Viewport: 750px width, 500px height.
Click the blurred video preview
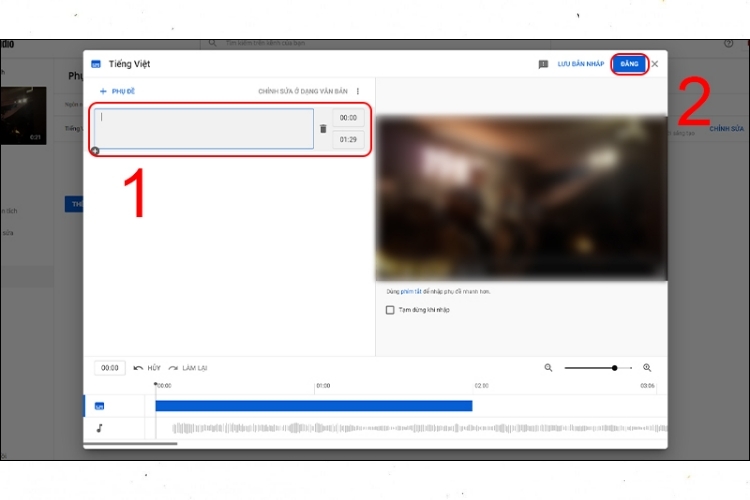tap(521, 198)
